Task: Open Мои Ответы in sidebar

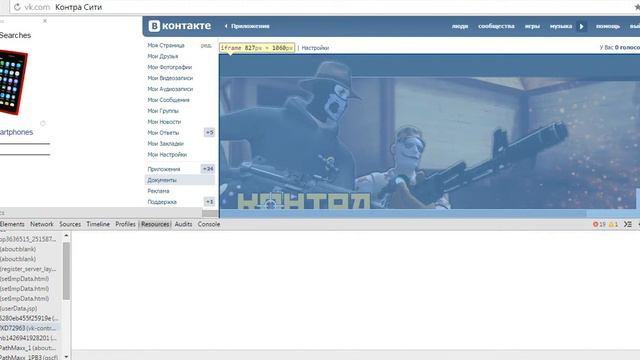Action: [163, 133]
